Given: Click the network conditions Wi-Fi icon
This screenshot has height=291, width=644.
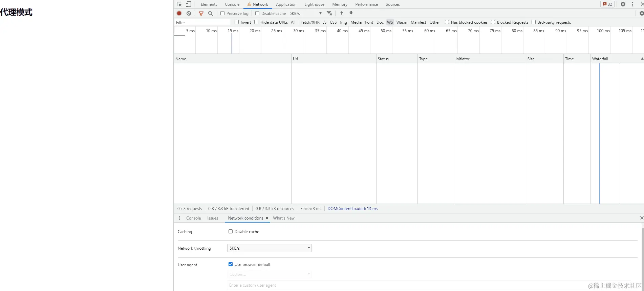Looking at the screenshot, I should tap(329, 13).
